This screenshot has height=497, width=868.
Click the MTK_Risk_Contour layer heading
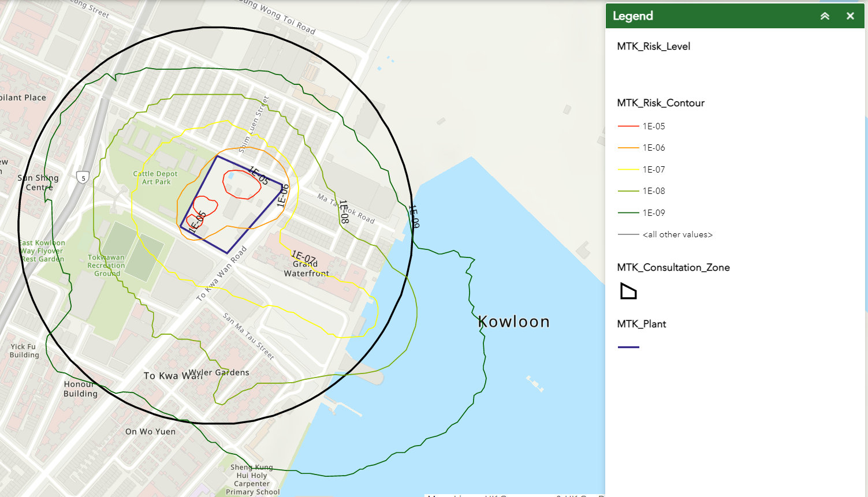tap(661, 103)
